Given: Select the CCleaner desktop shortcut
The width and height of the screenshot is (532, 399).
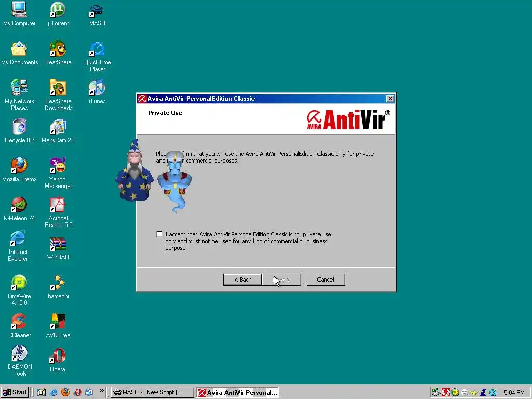Looking at the screenshot, I should 19,326.
